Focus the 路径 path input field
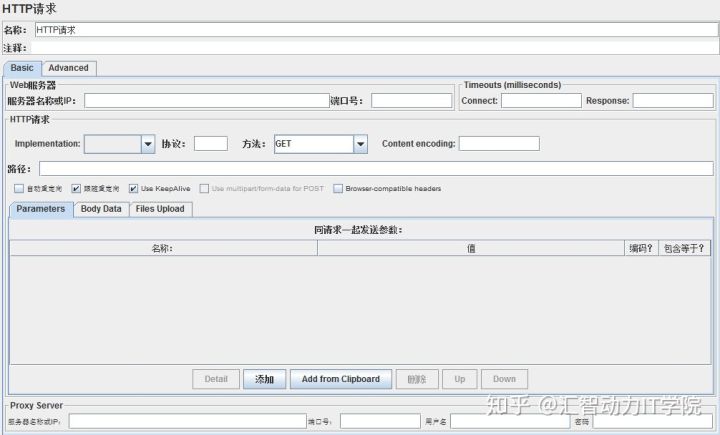Viewport: 720px width, 435px height. point(376,169)
